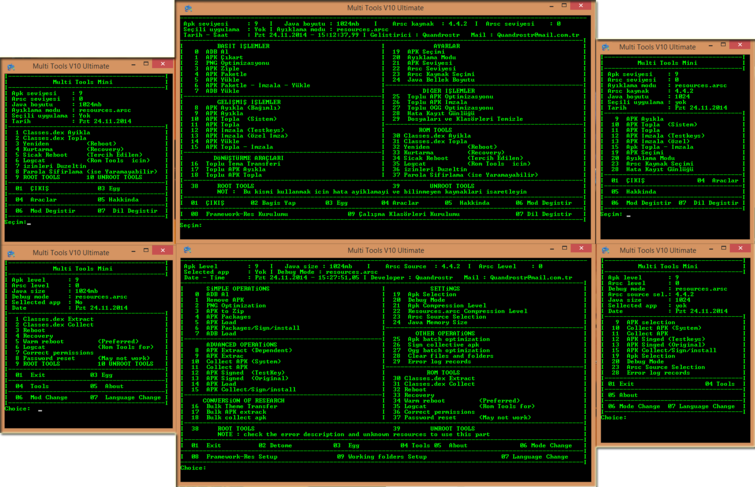Close the bottom-left English mini window
Image resolution: width=755 pixels, height=487 pixels.
pos(163,250)
